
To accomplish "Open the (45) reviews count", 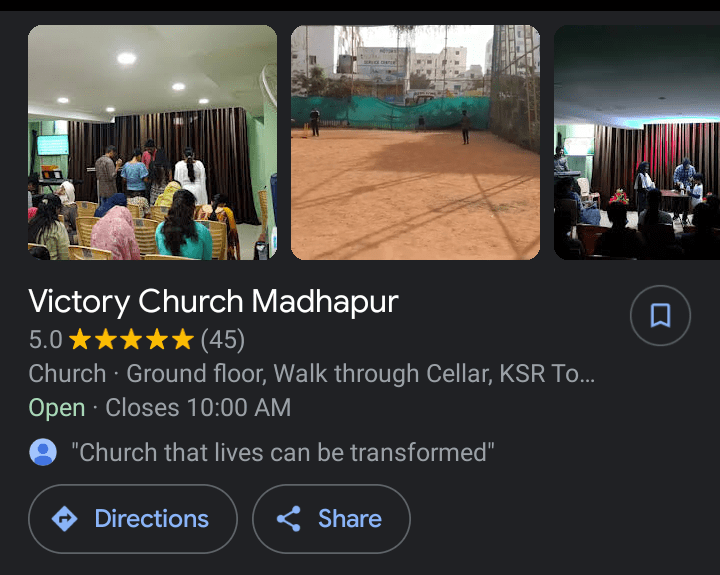I will pyautogui.click(x=223, y=340).
